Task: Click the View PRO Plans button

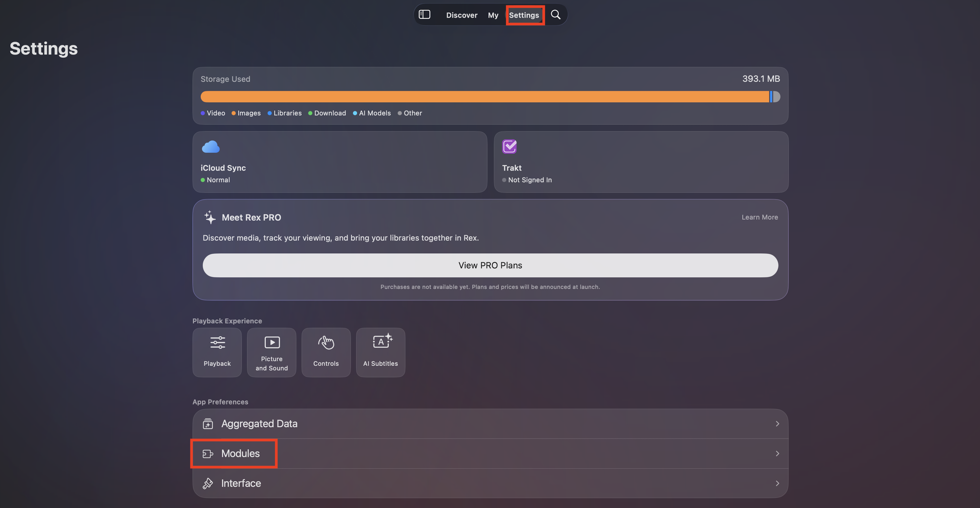Action: pyautogui.click(x=490, y=265)
